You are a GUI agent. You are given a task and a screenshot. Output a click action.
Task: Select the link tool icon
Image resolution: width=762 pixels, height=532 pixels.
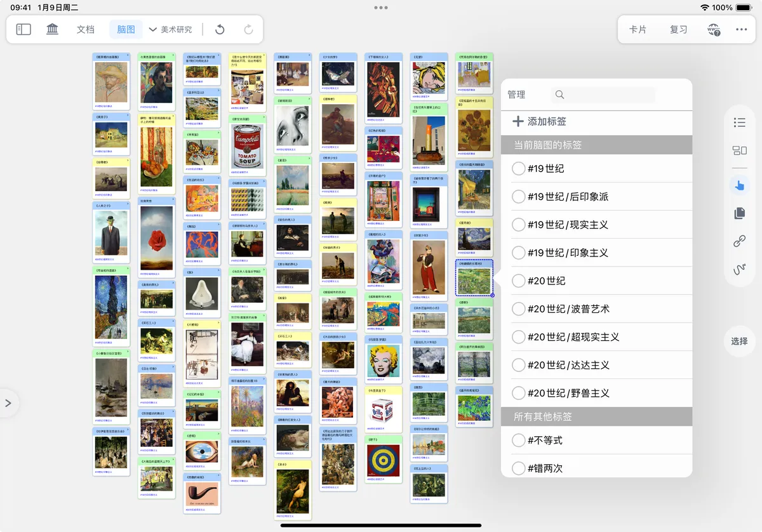(x=739, y=241)
